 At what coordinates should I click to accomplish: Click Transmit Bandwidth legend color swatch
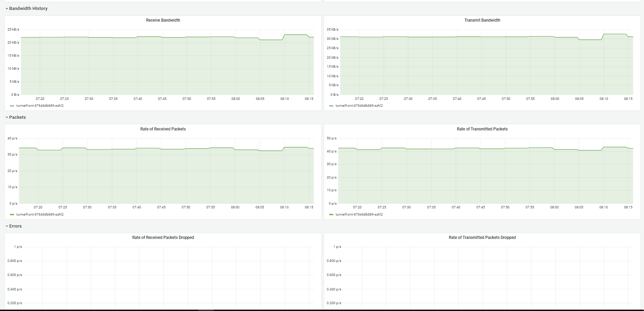pyautogui.click(x=331, y=106)
